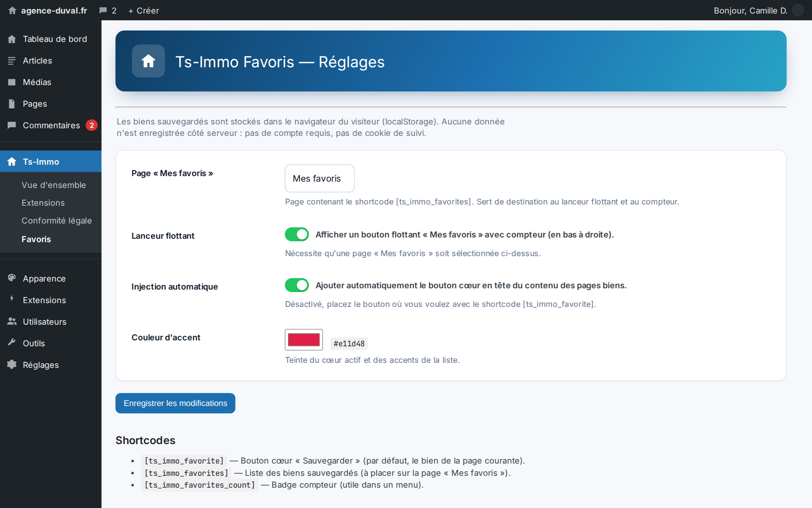Open the + Créer menu

(x=144, y=11)
